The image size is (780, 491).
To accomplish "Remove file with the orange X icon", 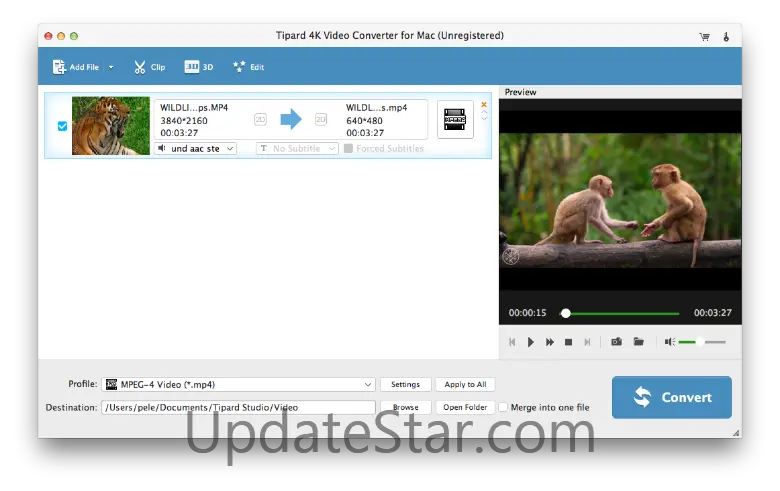I will point(484,104).
